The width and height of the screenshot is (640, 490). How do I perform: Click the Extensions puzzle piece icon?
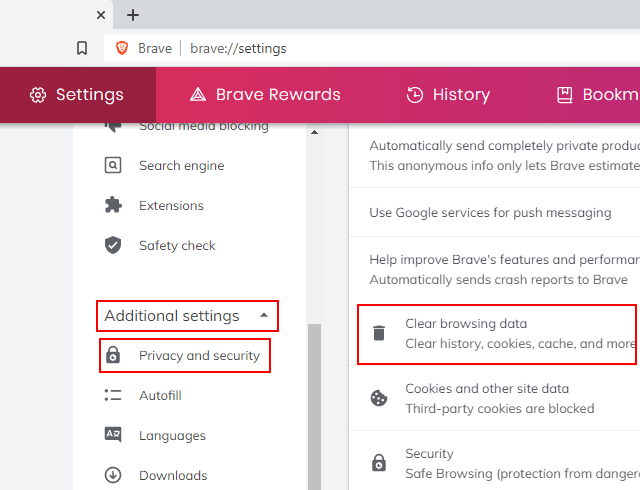[x=113, y=205]
